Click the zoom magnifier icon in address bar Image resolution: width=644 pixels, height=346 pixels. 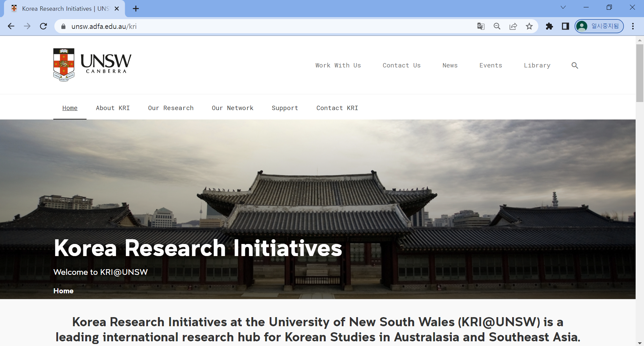(x=497, y=26)
